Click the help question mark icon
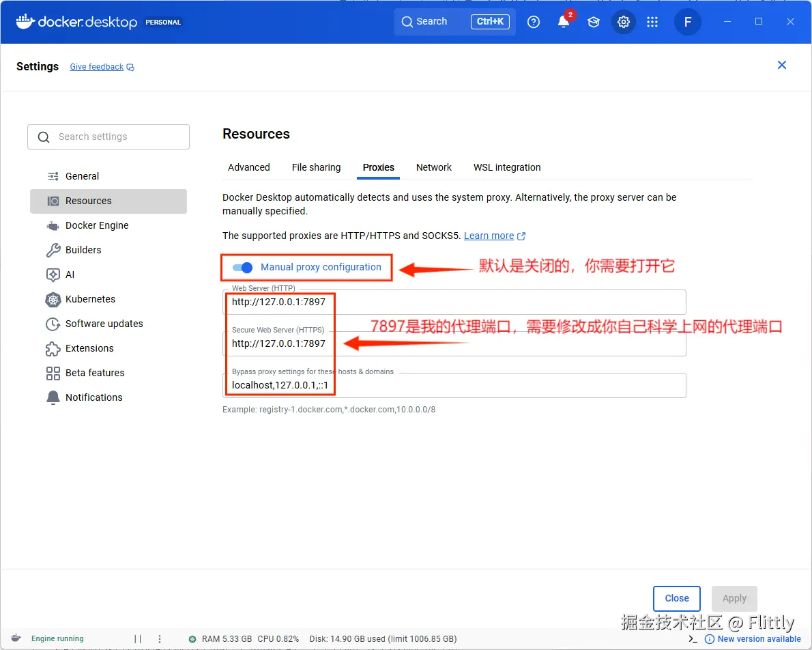 click(x=534, y=22)
